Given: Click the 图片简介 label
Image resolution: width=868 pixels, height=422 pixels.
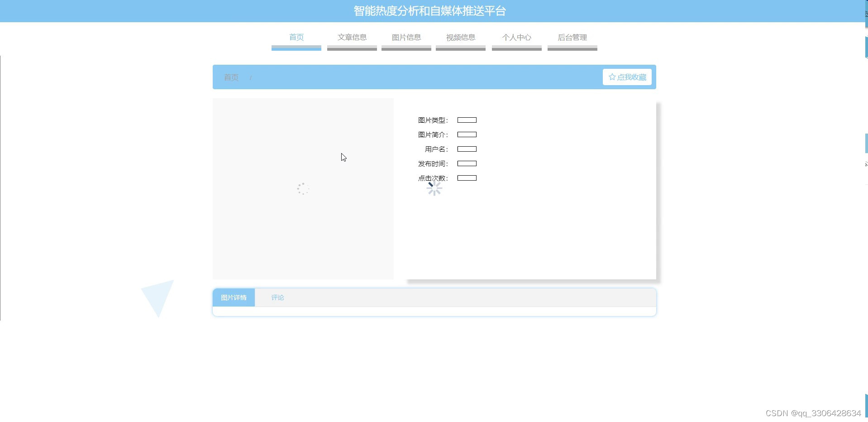Looking at the screenshot, I should pyautogui.click(x=433, y=134).
